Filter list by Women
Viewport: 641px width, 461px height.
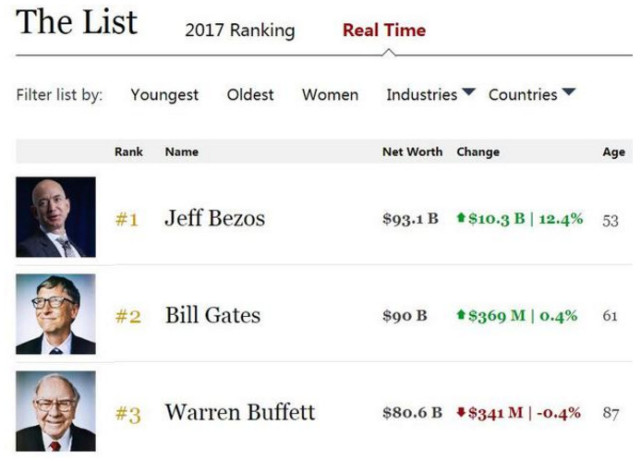tap(330, 95)
